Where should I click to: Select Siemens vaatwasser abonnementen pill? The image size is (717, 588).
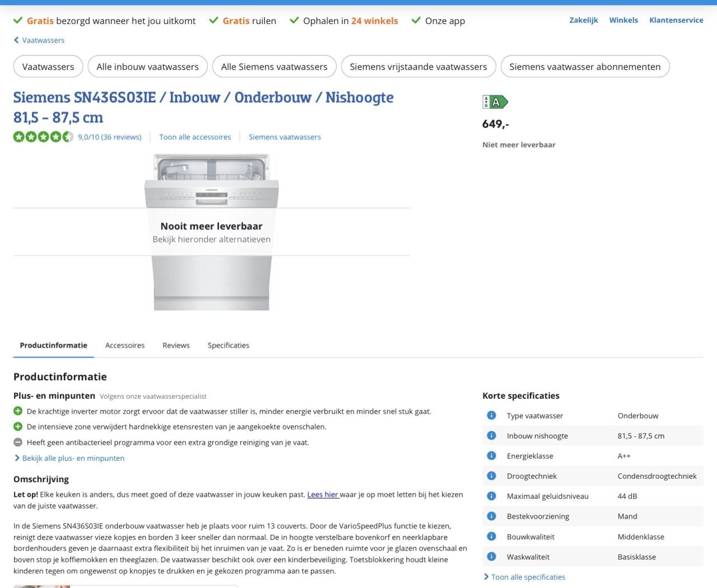[585, 67]
